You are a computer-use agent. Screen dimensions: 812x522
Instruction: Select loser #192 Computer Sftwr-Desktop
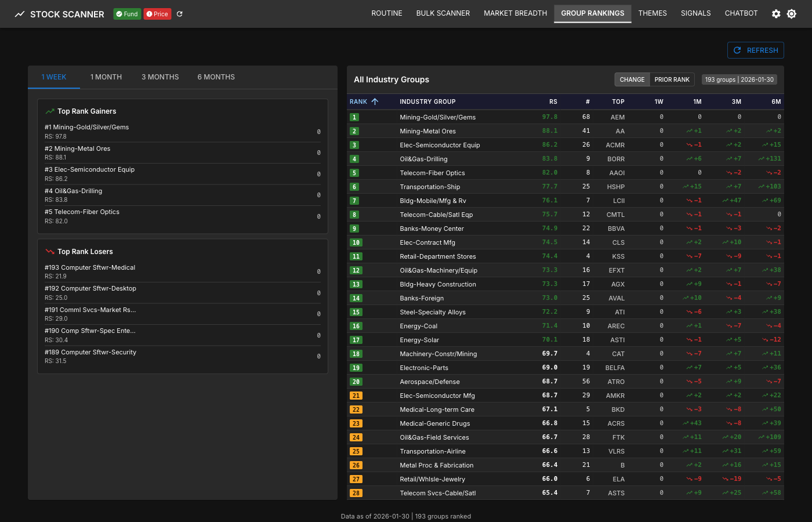[x=183, y=293]
